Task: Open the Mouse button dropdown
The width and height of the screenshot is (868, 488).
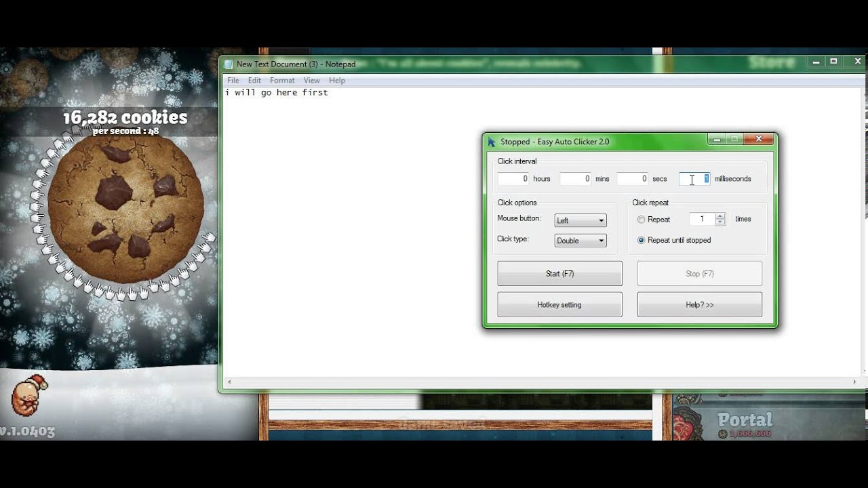Action: pyautogui.click(x=580, y=220)
